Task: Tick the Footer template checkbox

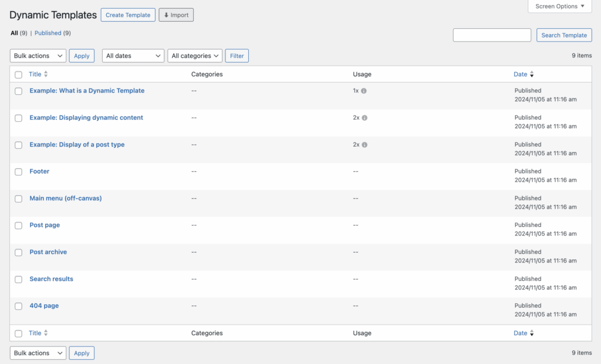Action: point(18,172)
